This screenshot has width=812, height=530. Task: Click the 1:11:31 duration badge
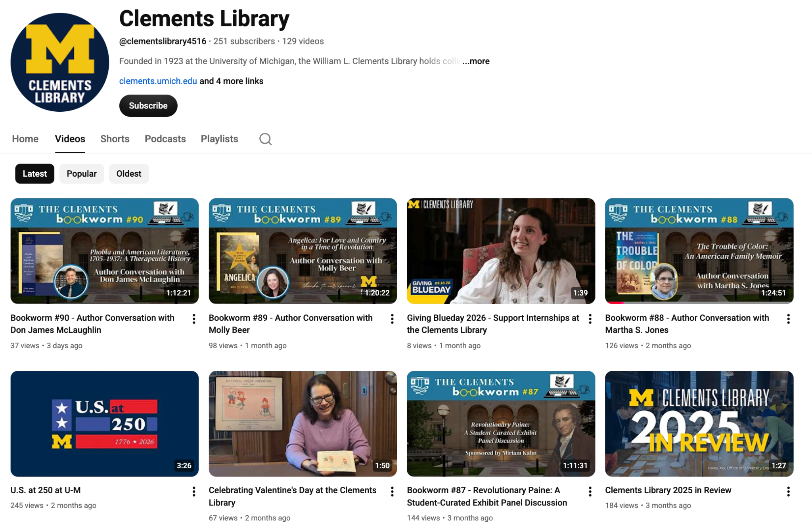[x=575, y=465]
